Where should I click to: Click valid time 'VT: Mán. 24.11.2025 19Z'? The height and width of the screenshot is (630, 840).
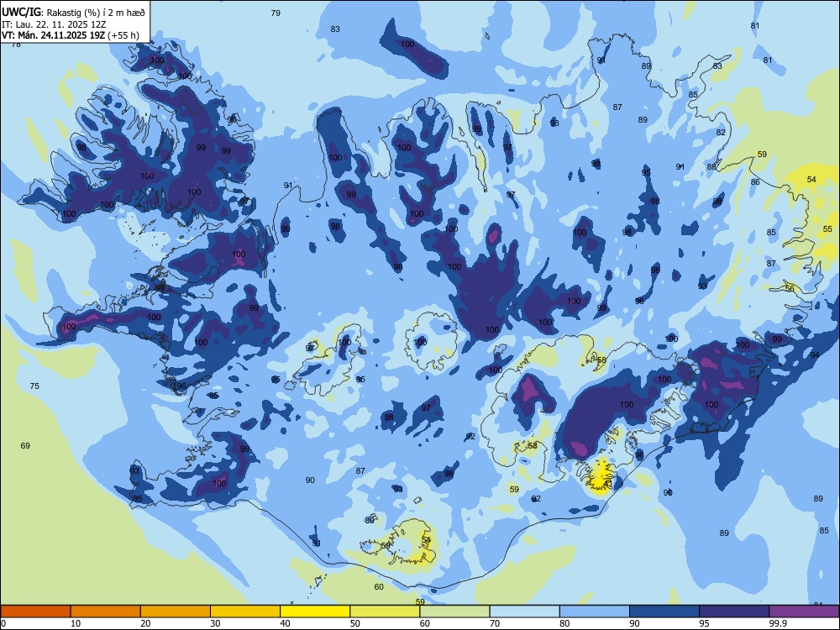[x=54, y=35]
